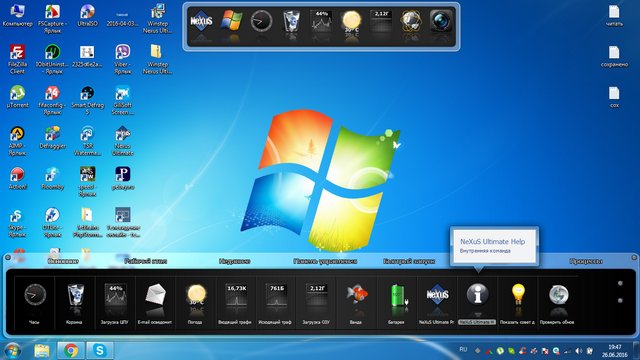Image resolution: width=640 pixels, height=360 pixels.
Task: Select the Nexus Ultimate desktop shortcut
Action: tap(122, 141)
